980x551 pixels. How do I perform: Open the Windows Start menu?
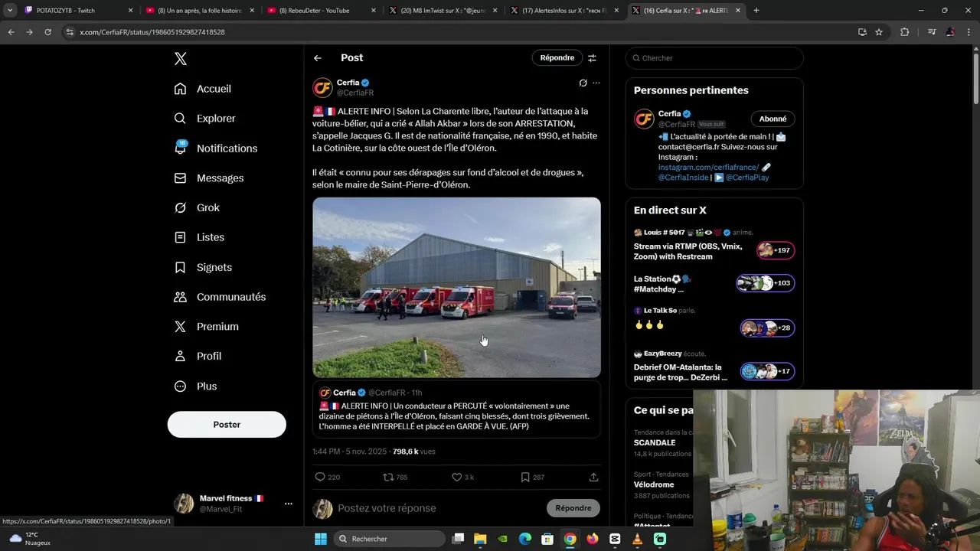click(321, 539)
